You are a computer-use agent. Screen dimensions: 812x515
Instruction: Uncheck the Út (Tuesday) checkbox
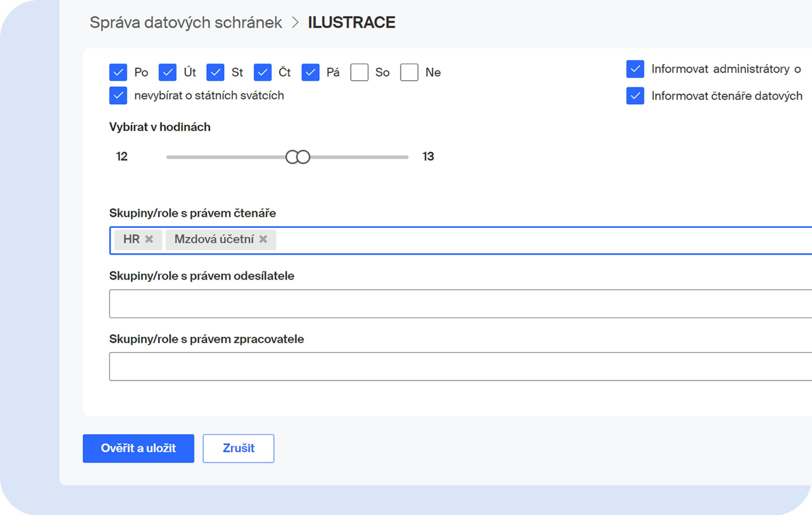(168, 72)
